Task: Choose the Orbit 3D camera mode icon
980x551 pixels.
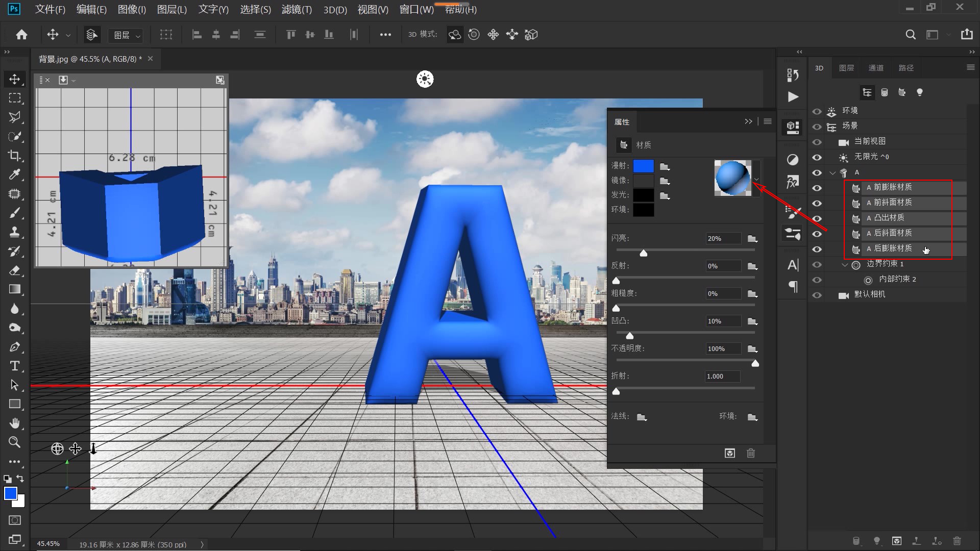Action: click(454, 34)
